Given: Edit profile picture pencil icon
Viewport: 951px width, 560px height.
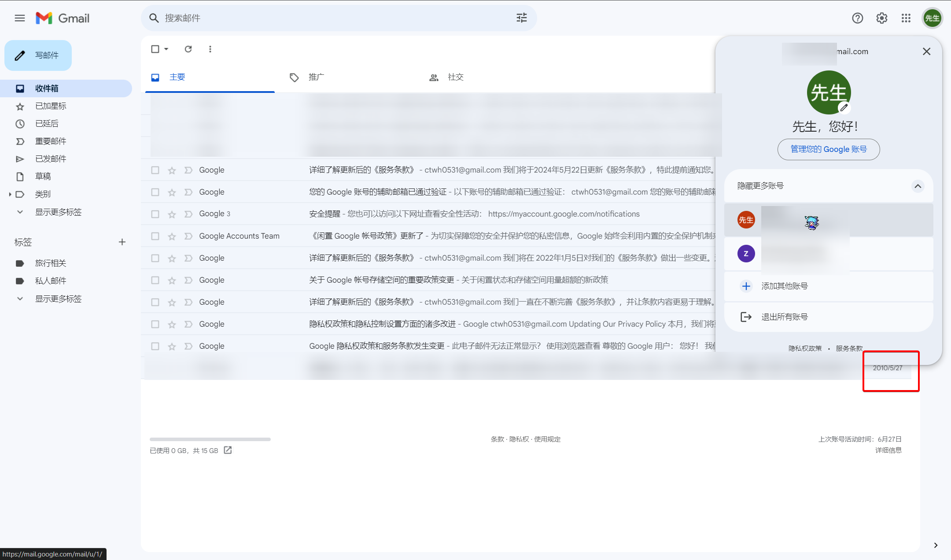Looking at the screenshot, I should [x=844, y=107].
